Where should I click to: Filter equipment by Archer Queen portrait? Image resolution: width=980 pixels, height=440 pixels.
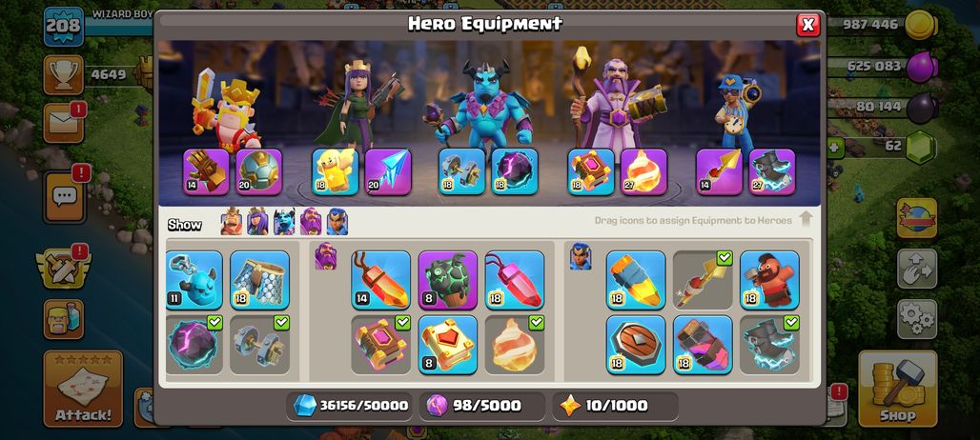[x=257, y=222]
